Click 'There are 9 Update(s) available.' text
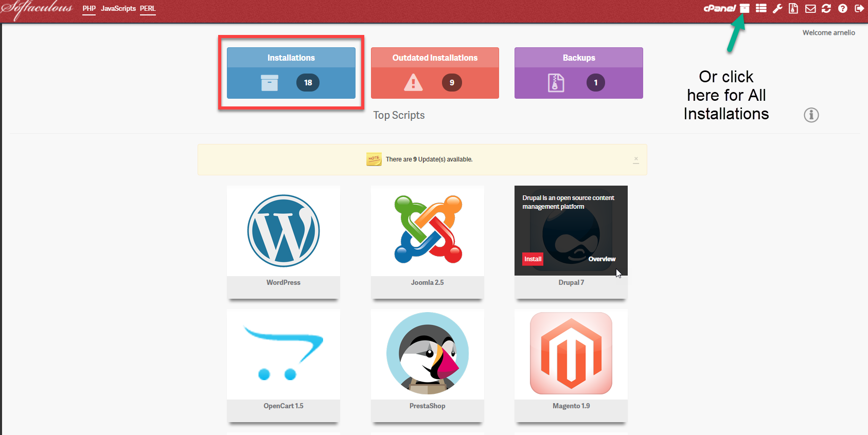Viewport: 868px width, 435px height. pyautogui.click(x=429, y=159)
